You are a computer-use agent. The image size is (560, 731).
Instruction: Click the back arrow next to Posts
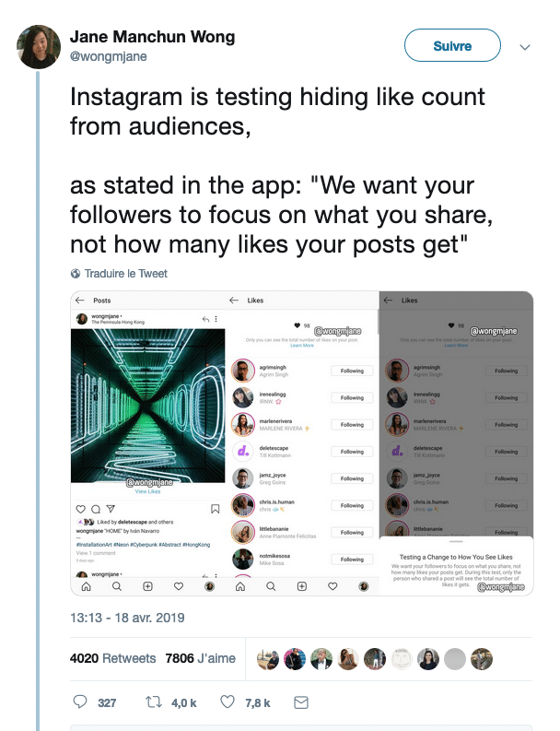80,301
